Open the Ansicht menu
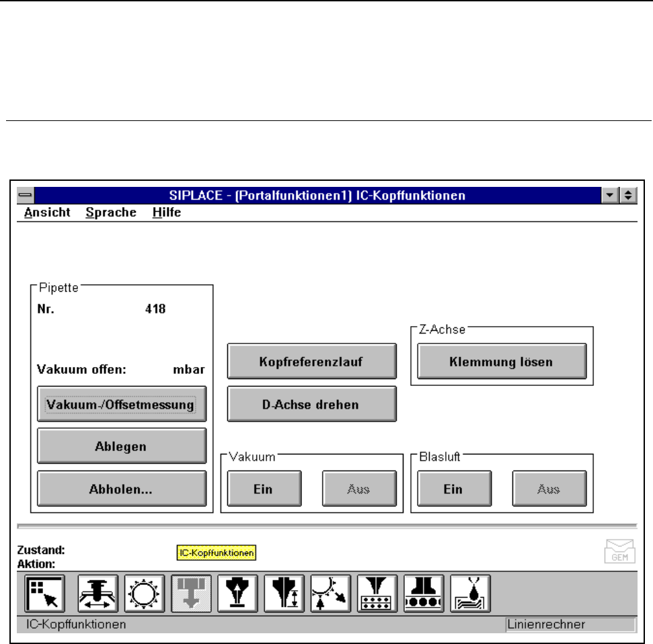 (x=47, y=212)
